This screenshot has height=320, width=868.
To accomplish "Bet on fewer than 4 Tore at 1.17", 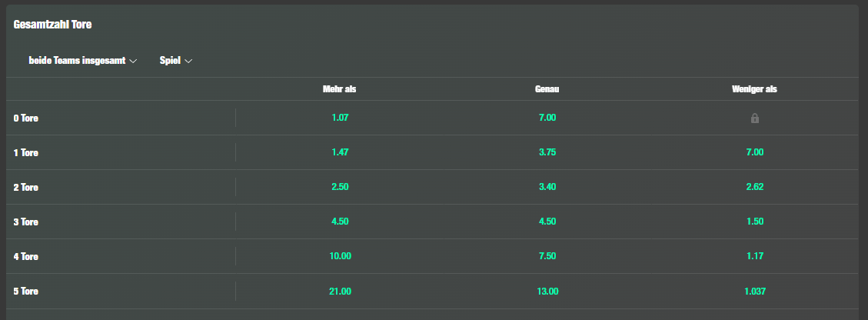I will click(754, 256).
